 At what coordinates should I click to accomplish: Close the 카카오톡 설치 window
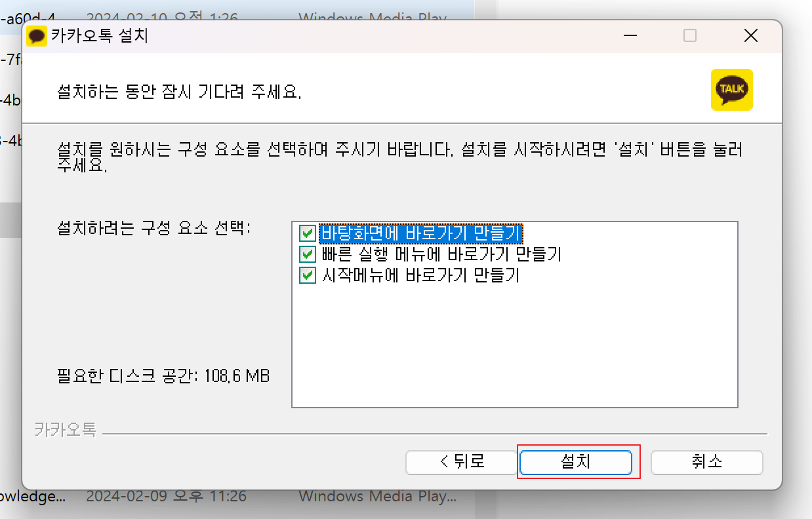pos(751,35)
